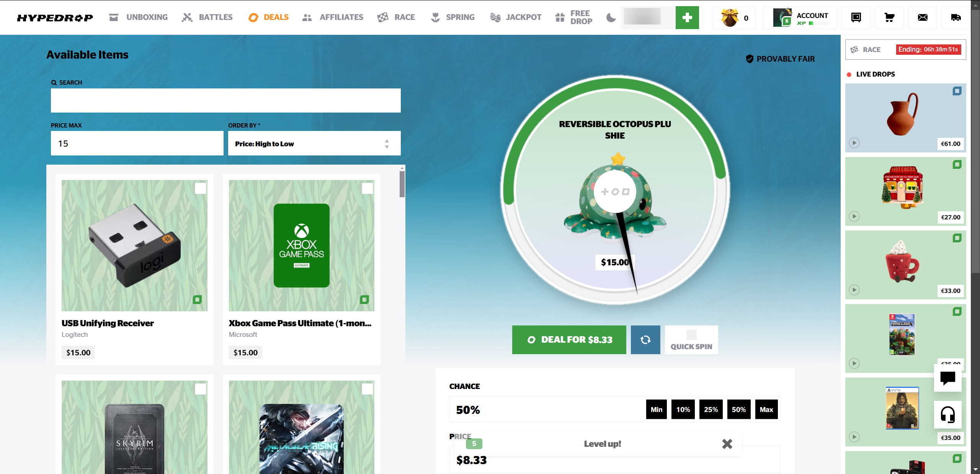
Task: Click the green box badge on Xbox Game Pass
Action: (364, 299)
